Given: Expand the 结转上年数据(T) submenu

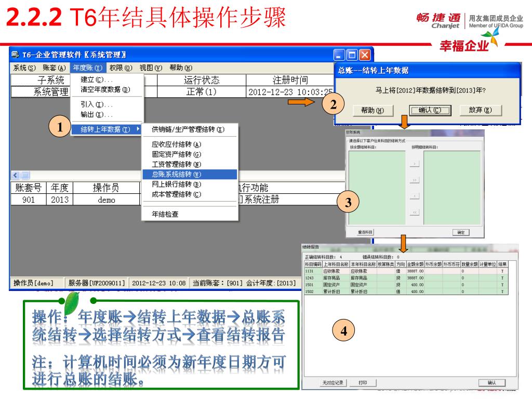Looking at the screenshot, I should pyautogui.click(x=107, y=129).
